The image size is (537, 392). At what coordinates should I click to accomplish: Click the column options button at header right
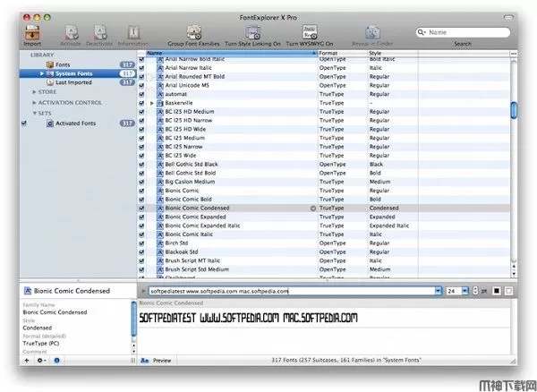coord(514,54)
